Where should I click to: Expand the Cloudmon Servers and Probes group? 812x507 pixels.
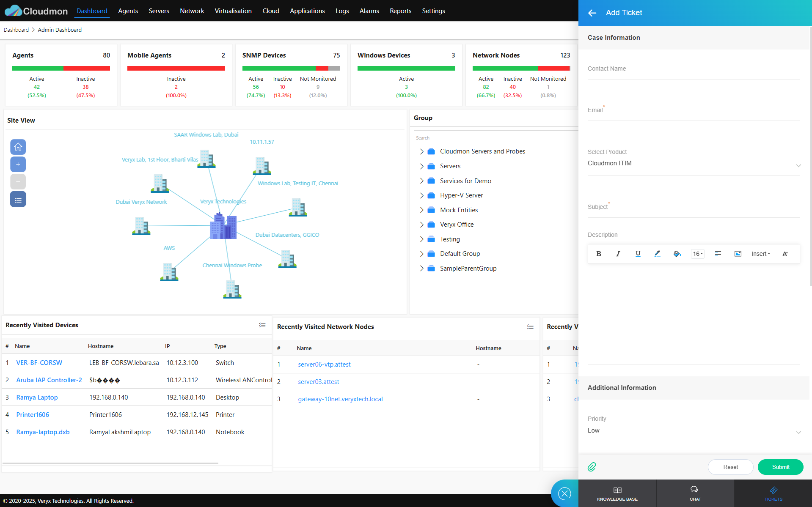click(421, 151)
